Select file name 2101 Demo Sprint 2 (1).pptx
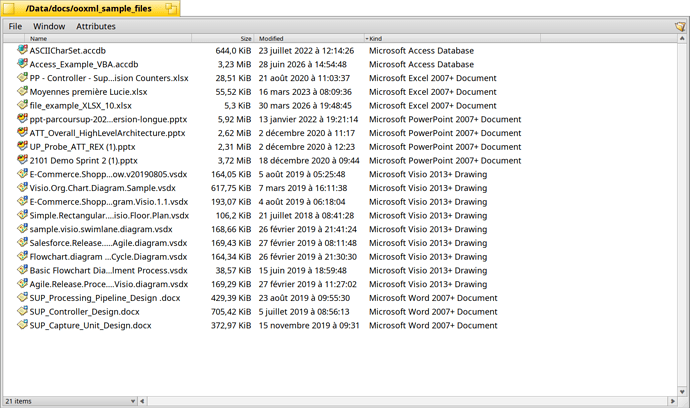 [84, 161]
